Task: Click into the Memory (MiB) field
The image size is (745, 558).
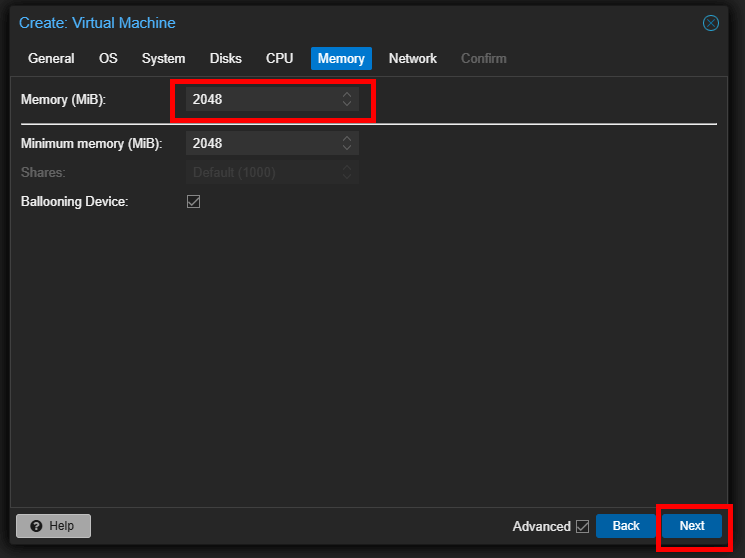Action: click(264, 99)
